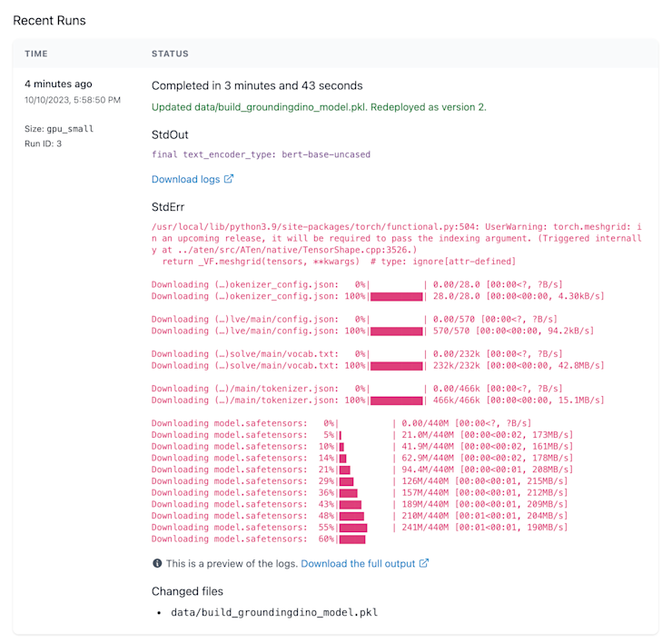Click the STATUS column header
Screen dimensions: 672x643
tap(170, 54)
